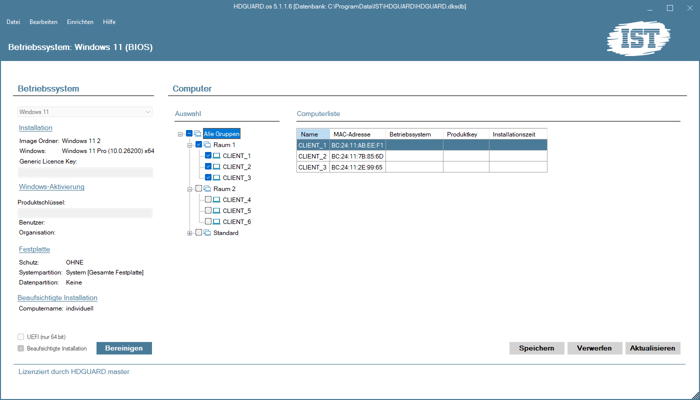Toggle the Alle Gruppen checkbox
700x400 pixels.
pyautogui.click(x=189, y=133)
